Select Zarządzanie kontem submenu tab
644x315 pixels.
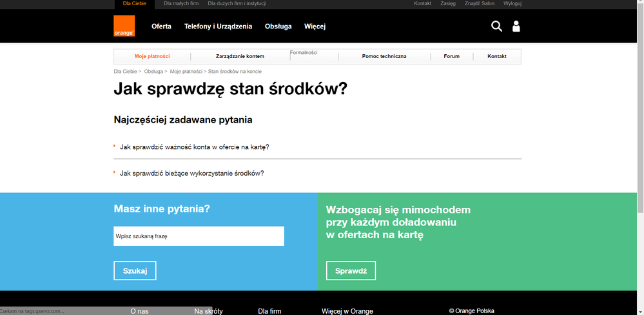click(x=240, y=56)
